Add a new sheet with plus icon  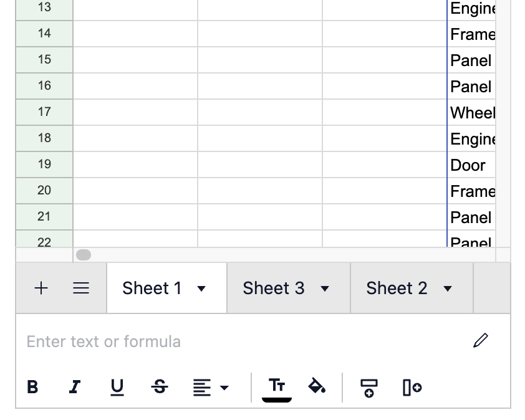click(41, 288)
